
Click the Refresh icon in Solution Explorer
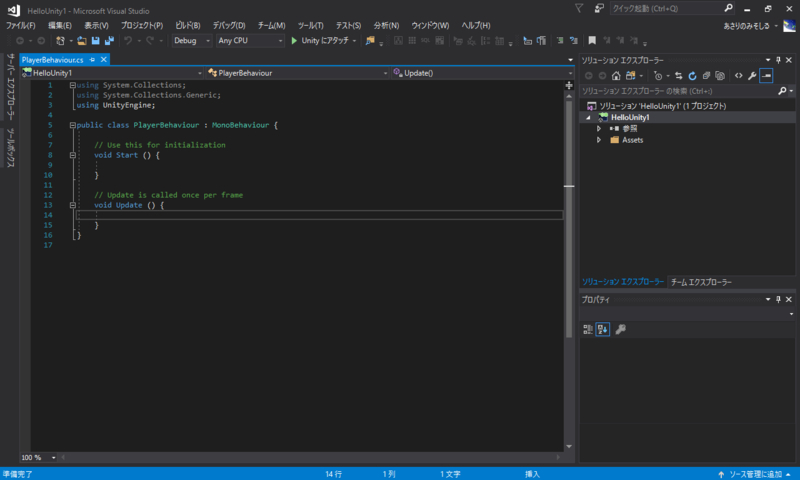(x=692, y=75)
